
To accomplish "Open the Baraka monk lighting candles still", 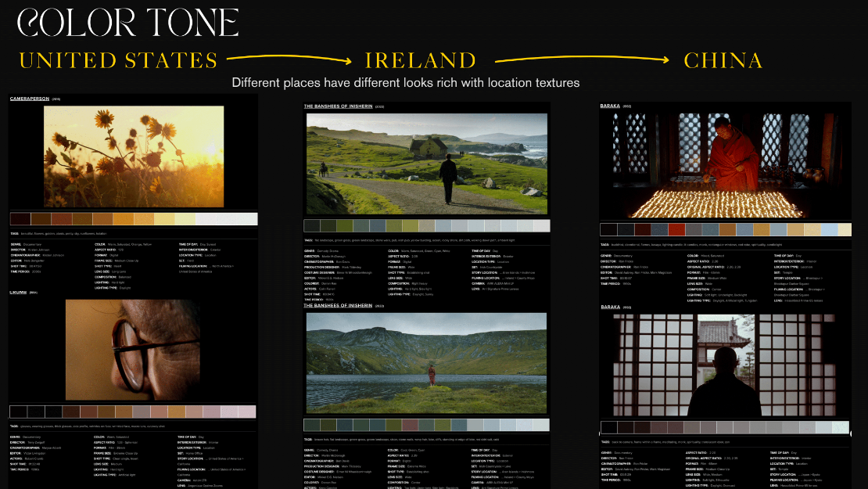I will point(725,164).
